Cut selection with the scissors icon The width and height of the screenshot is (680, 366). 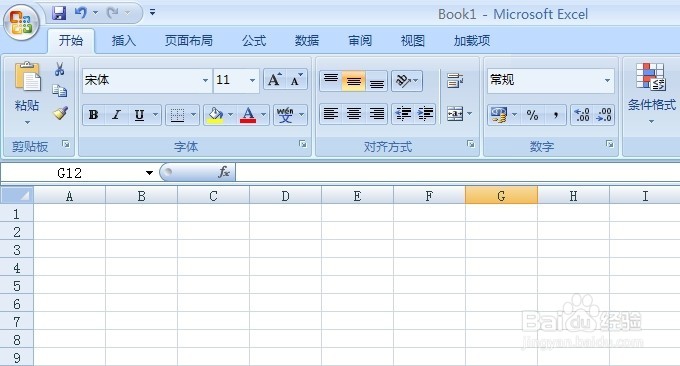click(60, 69)
